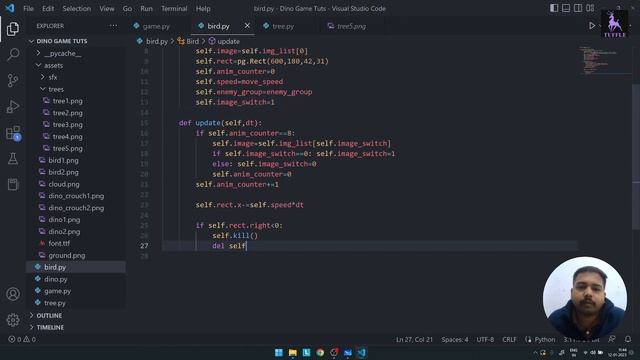640x360 pixels.
Task: Expand the TIMELINE section
Action: tap(50, 327)
